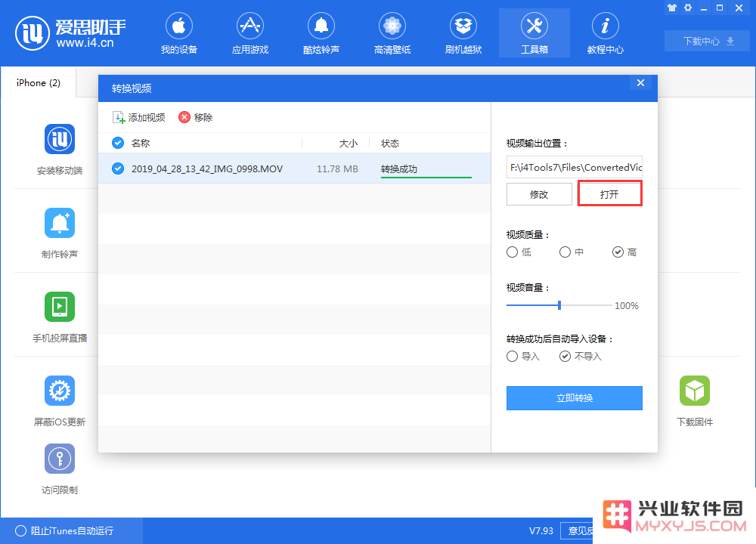Switch to the iPhone (2) tab
This screenshot has width=756, height=544.
[39, 83]
